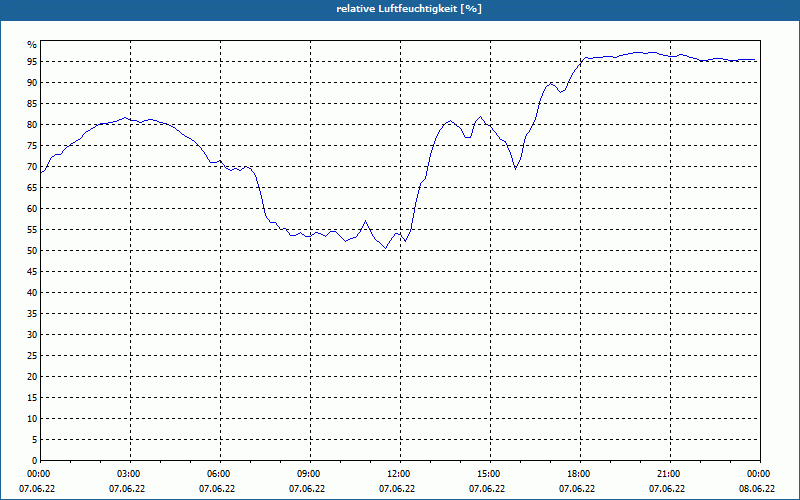The width and height of the screenshot is (800, 500).
Task: Click the 06:00 time label
Action: tap(218, 474)
